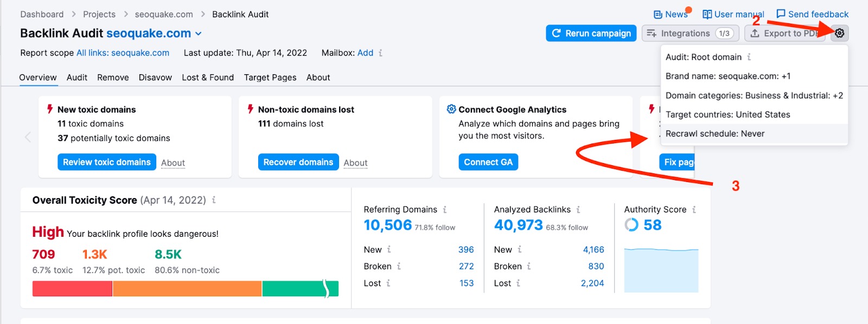This screenshot has height=324, width=868.
Task: Click the Connect Google Analytics gear icon
Action: tap(451, 109)
